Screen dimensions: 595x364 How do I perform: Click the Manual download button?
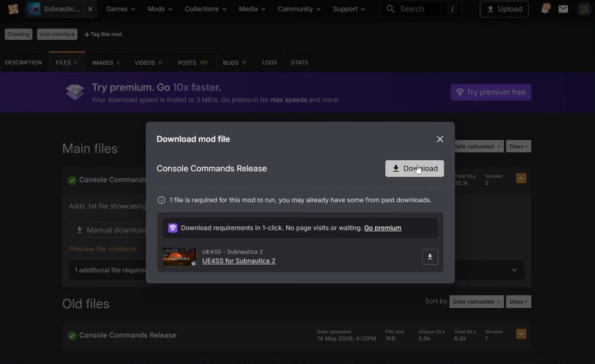[x=108, y=230]
